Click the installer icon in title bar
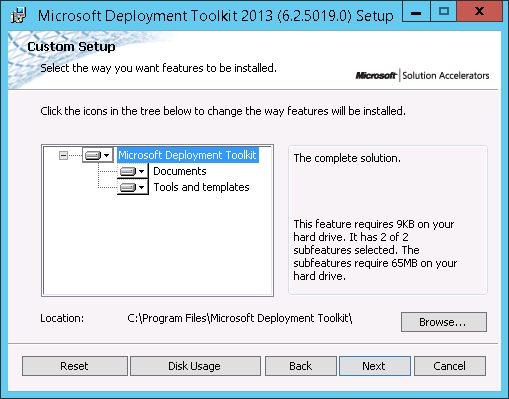 [18, 15]
